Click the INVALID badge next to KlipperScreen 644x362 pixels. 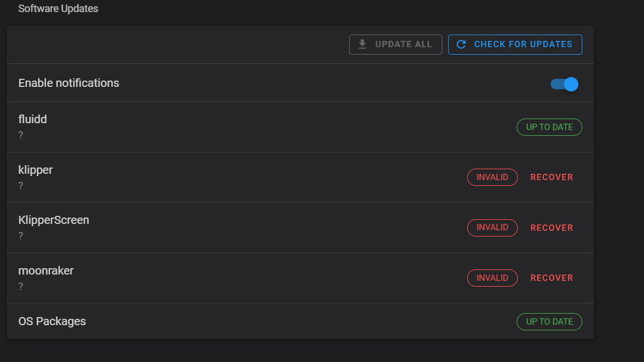[492, 227]
